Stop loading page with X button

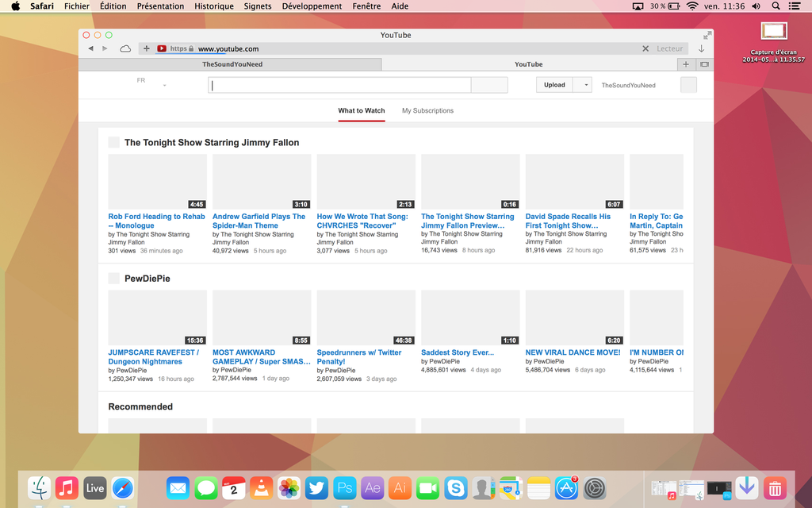pos(645,48)
